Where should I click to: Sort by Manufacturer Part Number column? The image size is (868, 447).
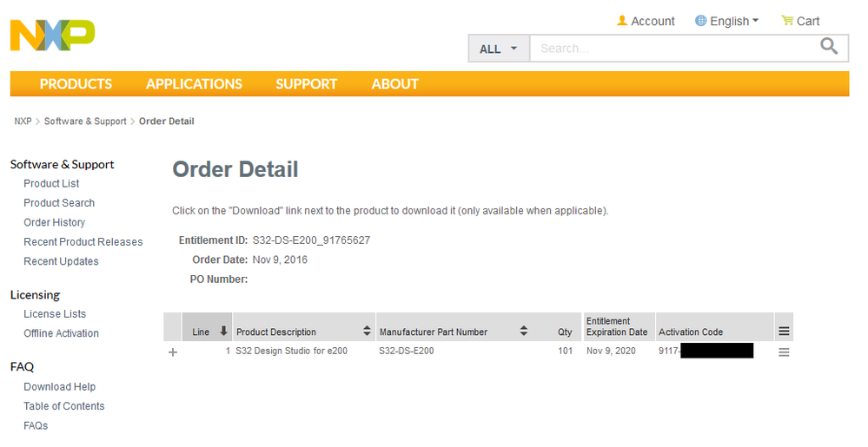point(524,332)
